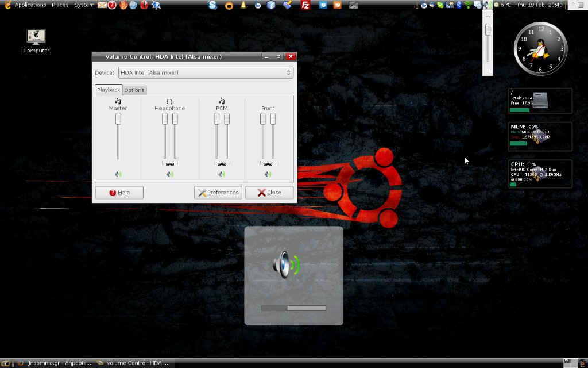The image size is (588, 368).
Task: Launch VirtualBox cube icon in top panel
Action: [x=271, y=5]
